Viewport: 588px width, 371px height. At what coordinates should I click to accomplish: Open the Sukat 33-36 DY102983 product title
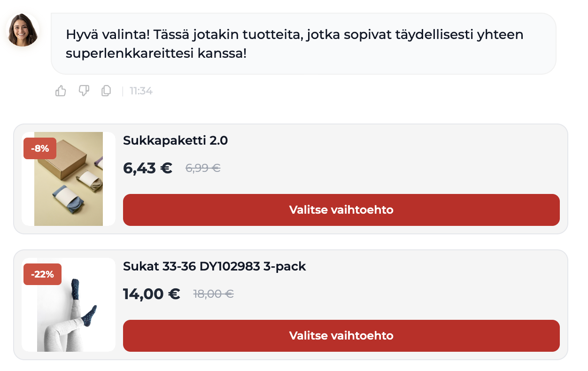214,266
